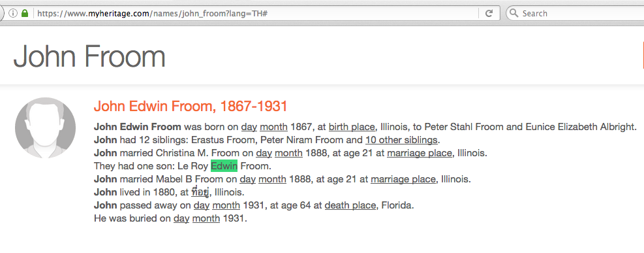
Task: Click 'marriage place' link for Christina M. Froom
Action: pos(419,153)
